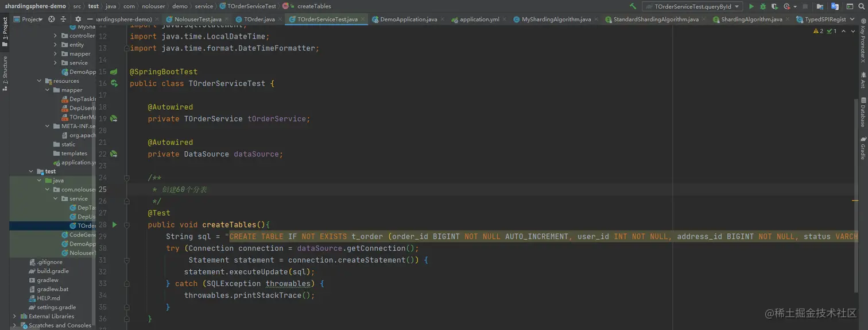Screen dimensions: 868x330
Task: Go to next highlighted error arrow
Action: tap(852, 31)
